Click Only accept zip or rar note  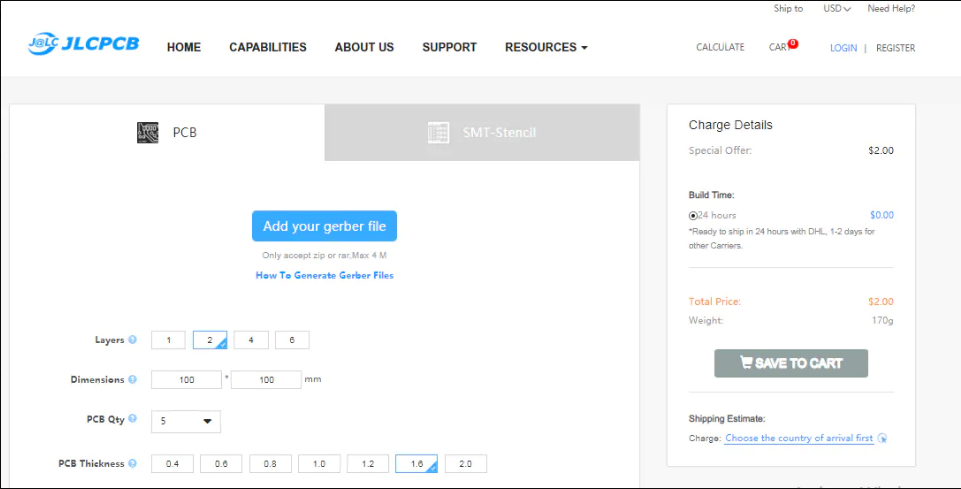pyautogui.click(x=324, y=256)
